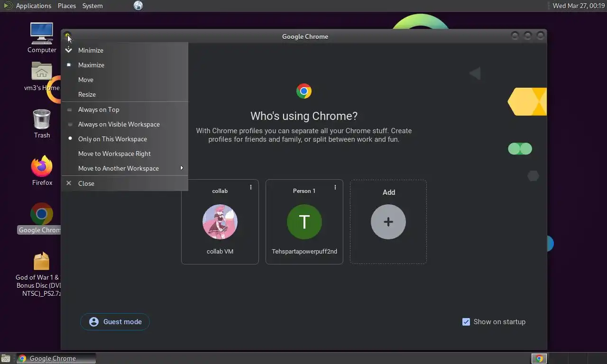Viewport: 607px width, 364px height.
Task: Select Close in the window menu
Action: (x=125, y=183)
